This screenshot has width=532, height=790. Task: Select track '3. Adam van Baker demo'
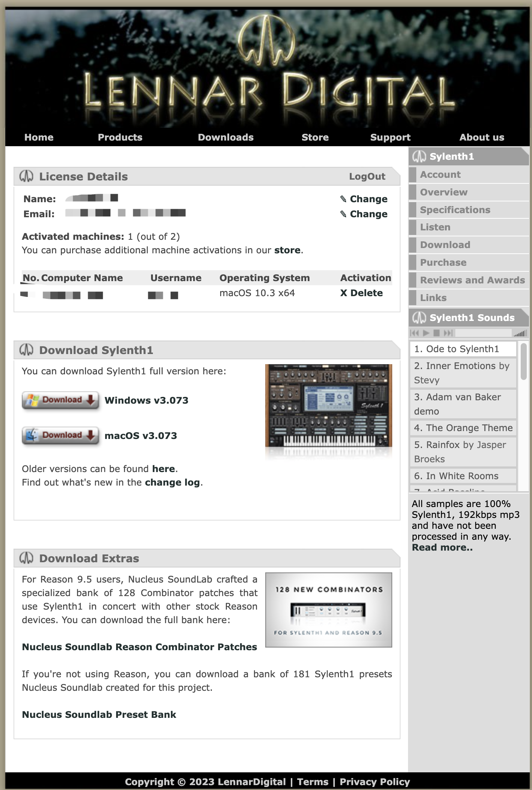463,404
